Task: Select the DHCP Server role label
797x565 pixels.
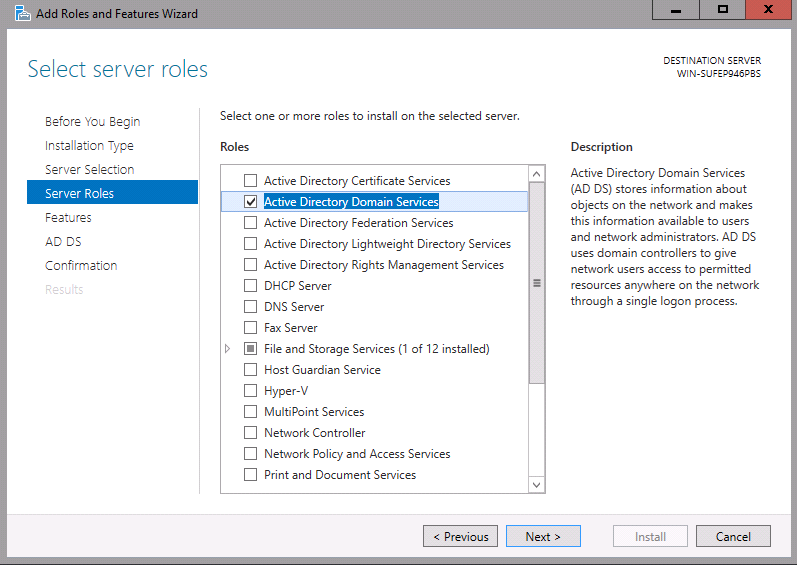Action: [298, 286]
